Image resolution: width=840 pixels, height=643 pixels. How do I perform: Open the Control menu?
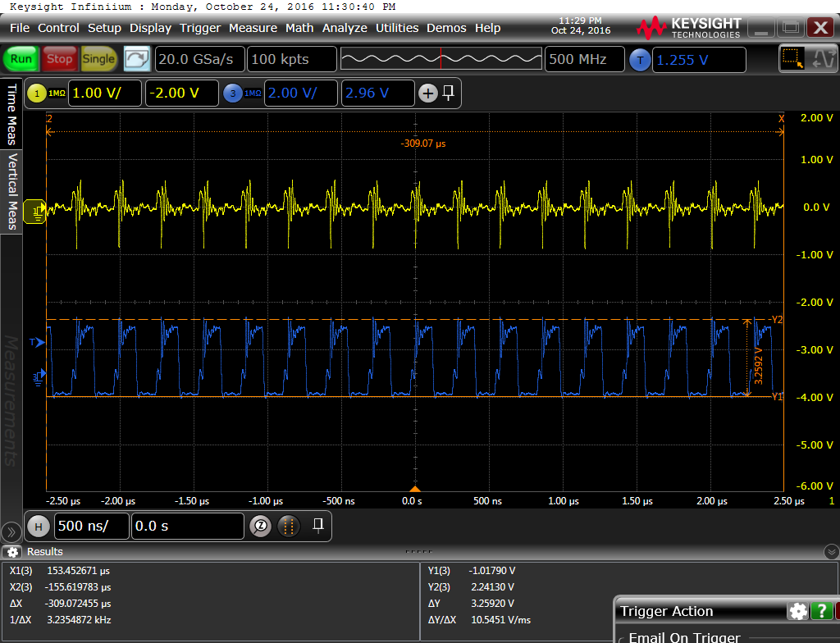click(58, 28)
